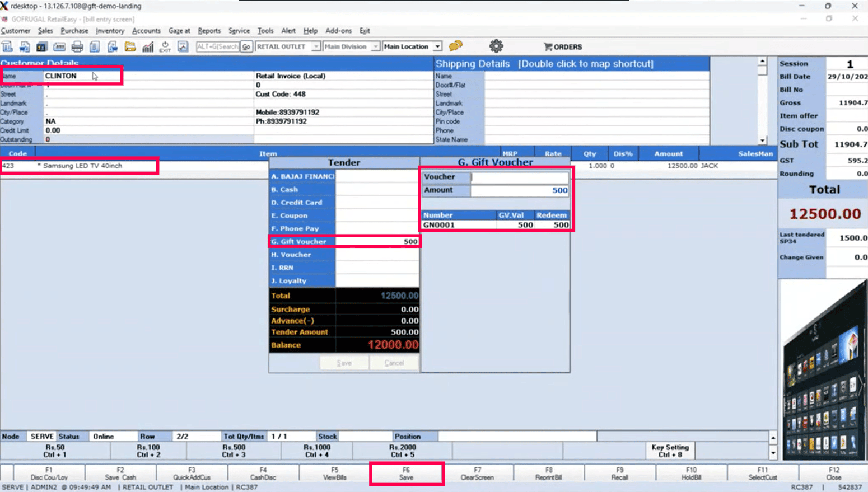
Task: Open the Add-ons menu
Action: pyautogui.click(x=339, y=31)
